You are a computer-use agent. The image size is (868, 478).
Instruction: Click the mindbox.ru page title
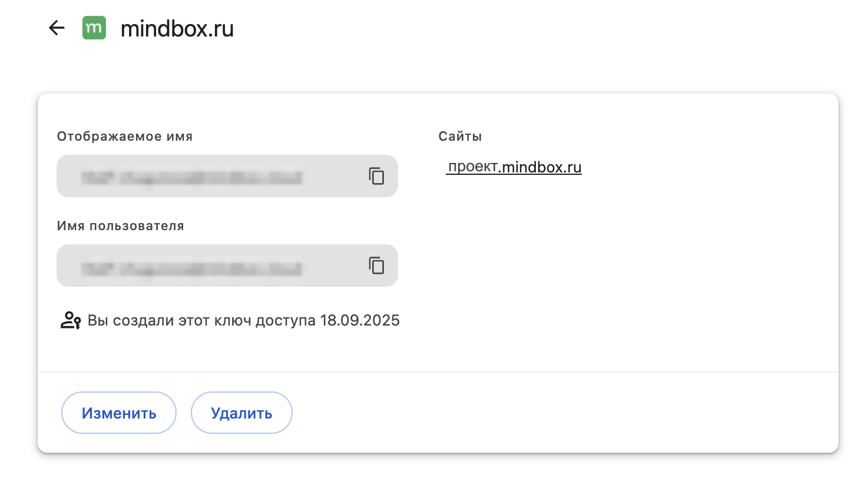point(175,28)
